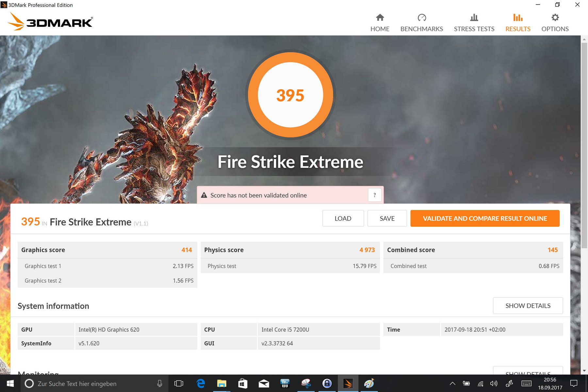
Task: Click the Cortana search box
Action: point(95,384)
